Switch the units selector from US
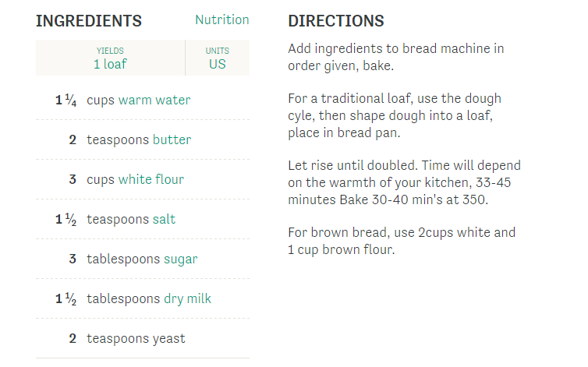Viewport: 588px width, 367px height. tap(218, 64)
